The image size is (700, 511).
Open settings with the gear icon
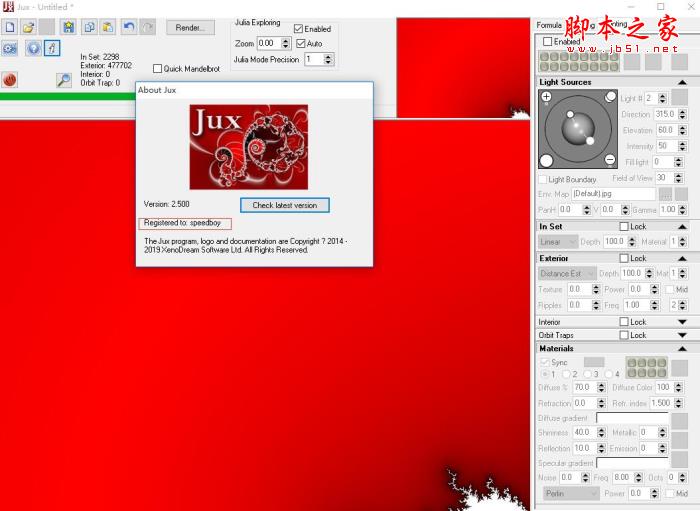(x=9, y=48)
